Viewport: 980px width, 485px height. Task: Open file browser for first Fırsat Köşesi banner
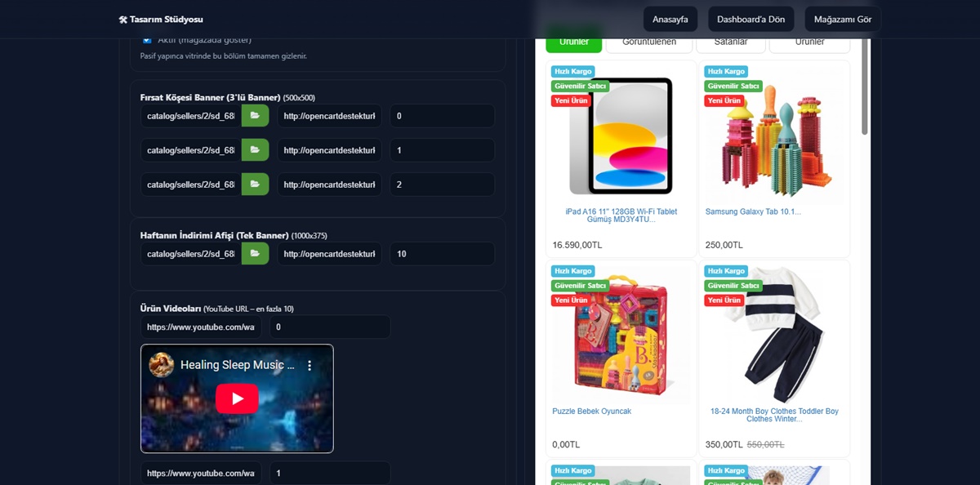click(255, 116)
